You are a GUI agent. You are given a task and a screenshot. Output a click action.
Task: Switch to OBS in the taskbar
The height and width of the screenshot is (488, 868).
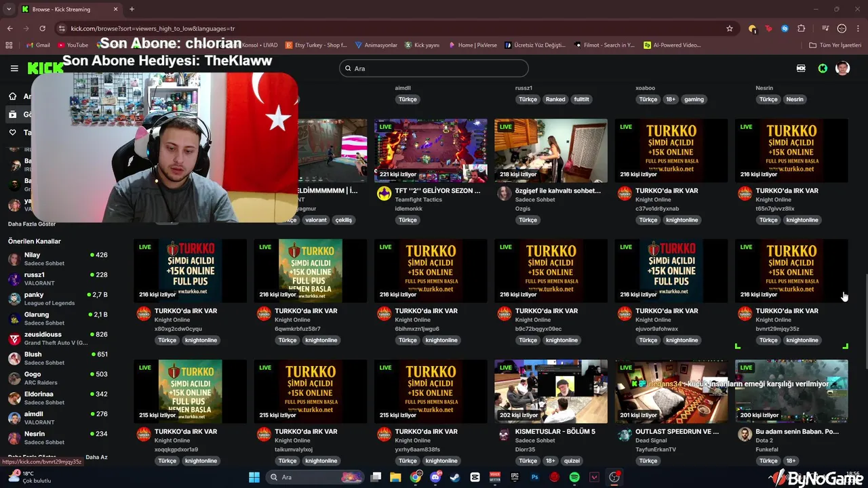(x=614, y=477)
